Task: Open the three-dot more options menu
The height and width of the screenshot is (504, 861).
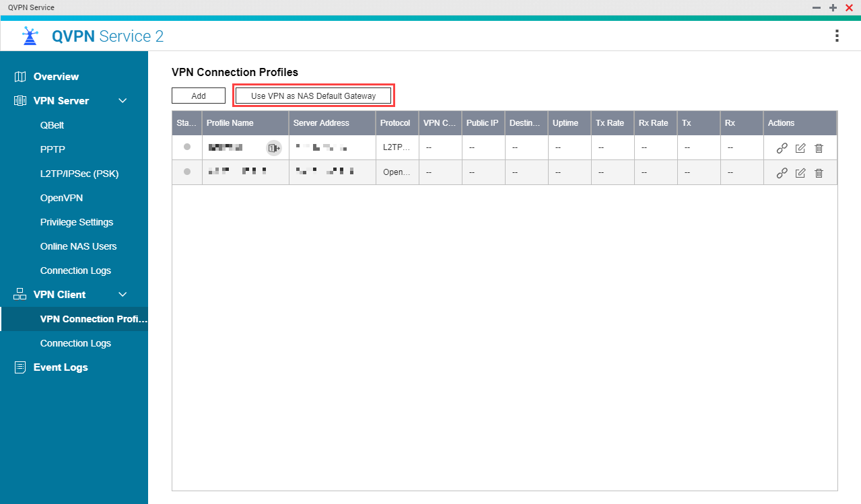Action: click(x=837, y=36)
